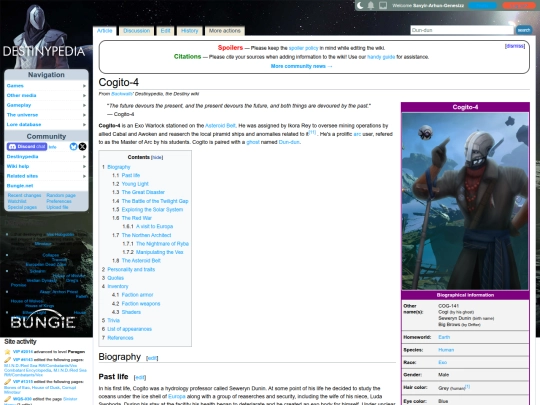Open the More actions tab
The height and width of the screenshot is (405, 540).
click(225, 31)
